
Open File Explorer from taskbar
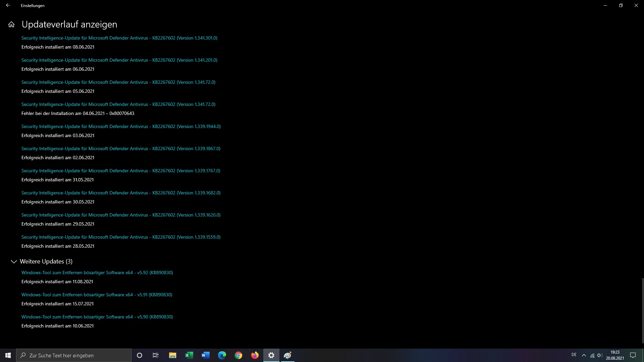pos(172,355)
